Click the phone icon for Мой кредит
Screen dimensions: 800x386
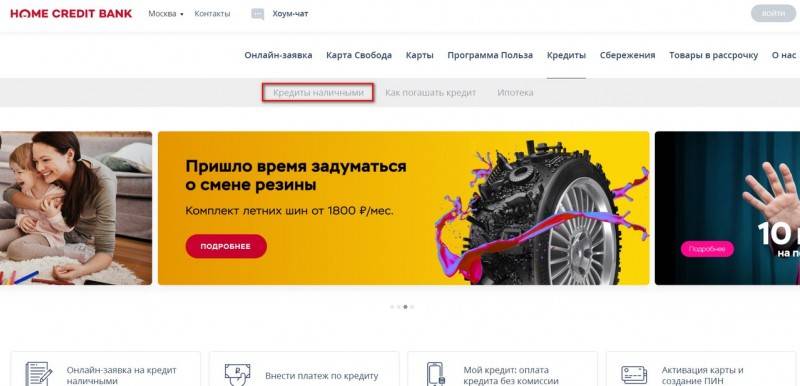[435, 374]
